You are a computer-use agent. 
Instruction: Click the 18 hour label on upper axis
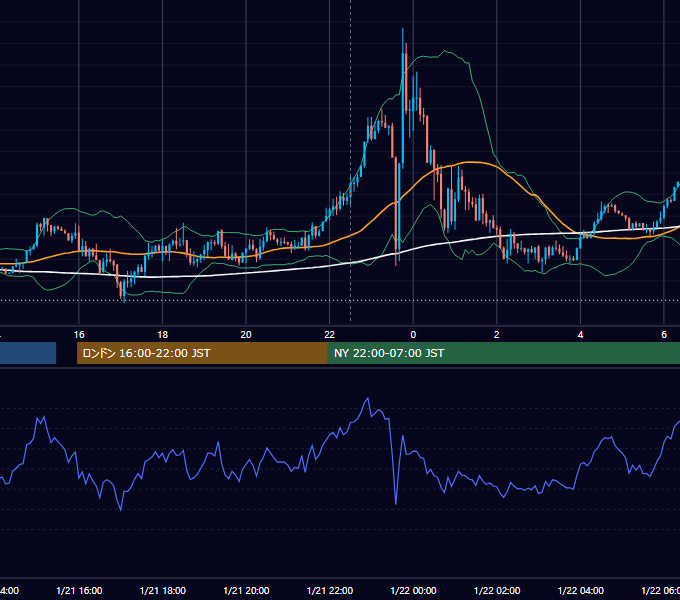point(163,334)
